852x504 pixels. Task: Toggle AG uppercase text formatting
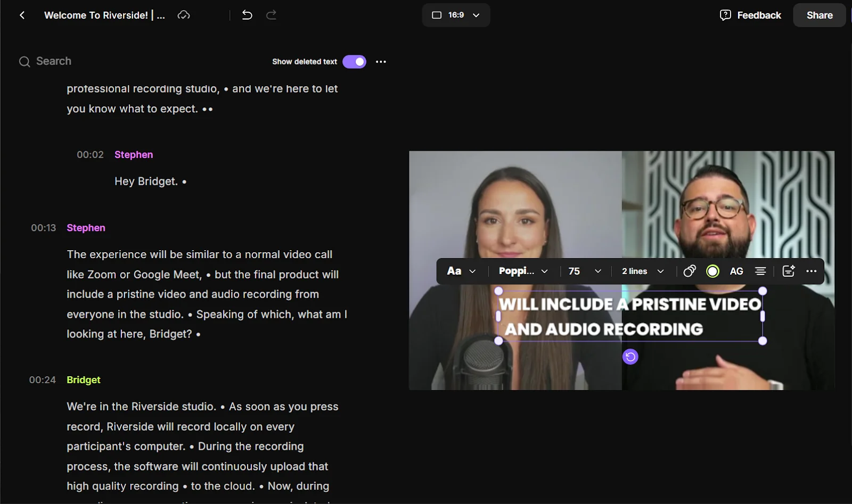coord(736,271)
